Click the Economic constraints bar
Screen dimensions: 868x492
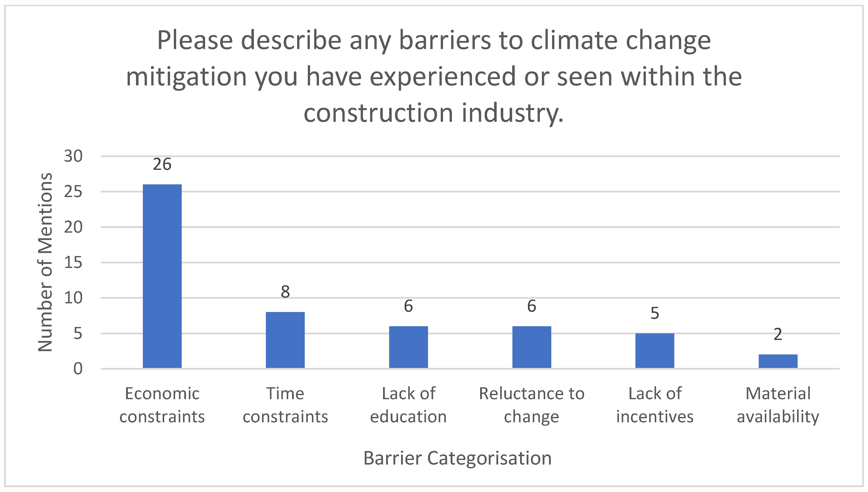click(x=162, y=276)
